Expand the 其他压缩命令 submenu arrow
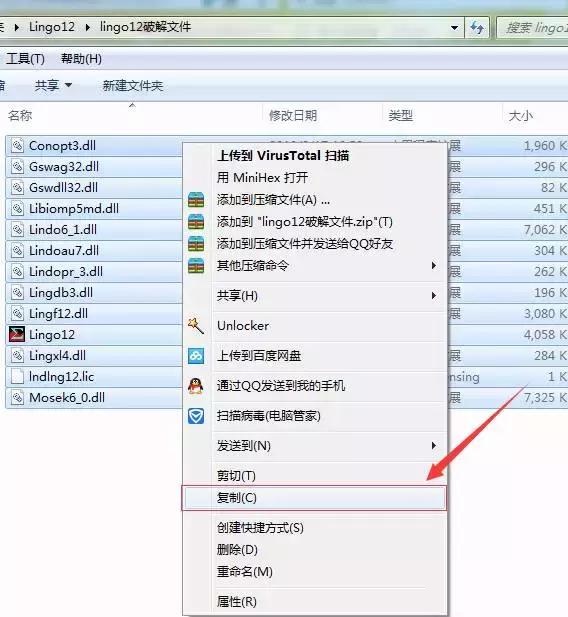 click(x=433, y=265)
